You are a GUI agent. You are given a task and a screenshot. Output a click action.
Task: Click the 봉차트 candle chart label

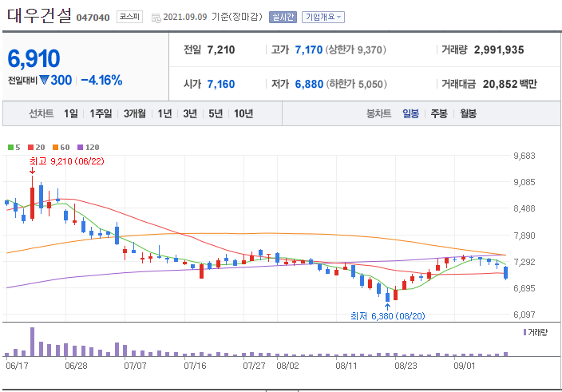[x=378, y=113]
